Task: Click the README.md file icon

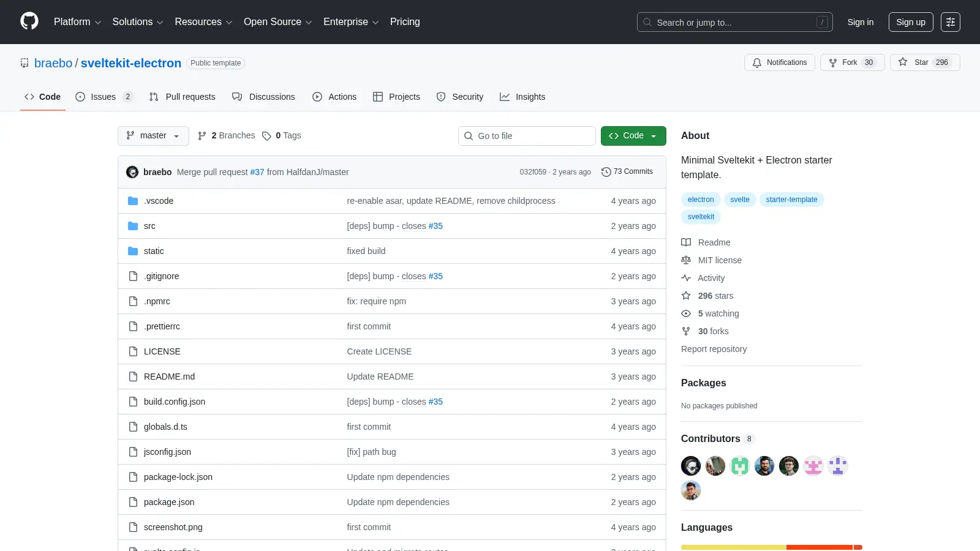Action: (x=133, y=377)
